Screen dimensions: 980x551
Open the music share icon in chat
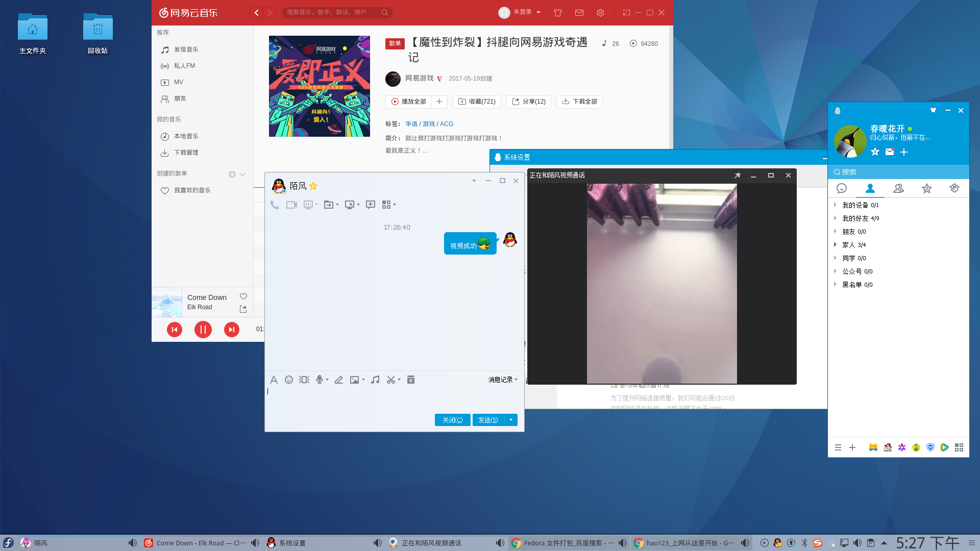[375, 380]
